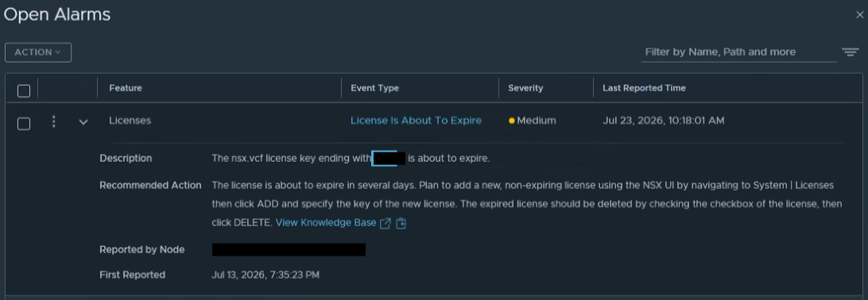Image resolution: width=868 pixels, height=300 pixels.
Task: Focus the Filter by Name, Path and more field
Action: tap(739, 52)
